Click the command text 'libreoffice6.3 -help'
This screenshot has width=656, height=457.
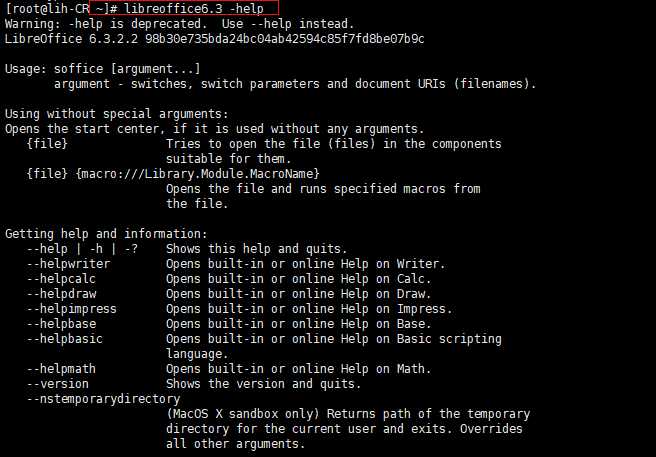(194, 8)
